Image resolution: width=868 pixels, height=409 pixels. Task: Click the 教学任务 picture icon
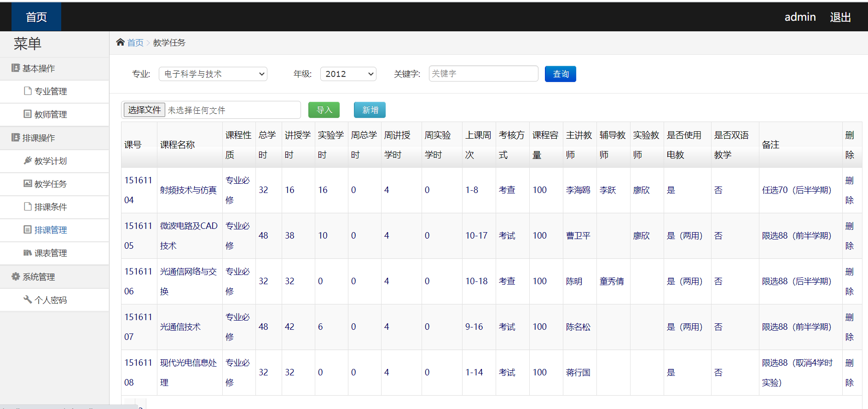(x=28, y=183)
